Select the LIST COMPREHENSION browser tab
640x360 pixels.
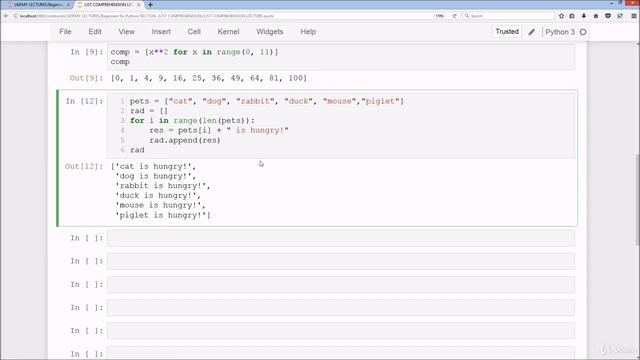pos(108,4)
